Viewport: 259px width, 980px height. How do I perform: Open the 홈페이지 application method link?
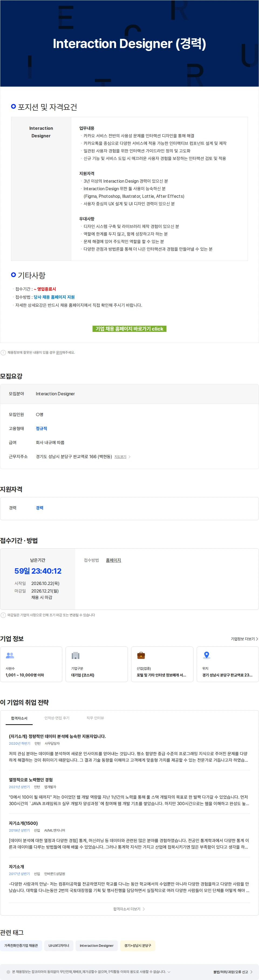(113, 560)
